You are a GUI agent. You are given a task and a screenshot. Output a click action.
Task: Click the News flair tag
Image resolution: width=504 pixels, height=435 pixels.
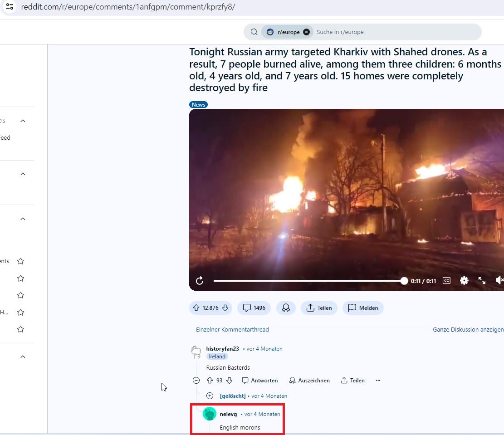[198, 104]
